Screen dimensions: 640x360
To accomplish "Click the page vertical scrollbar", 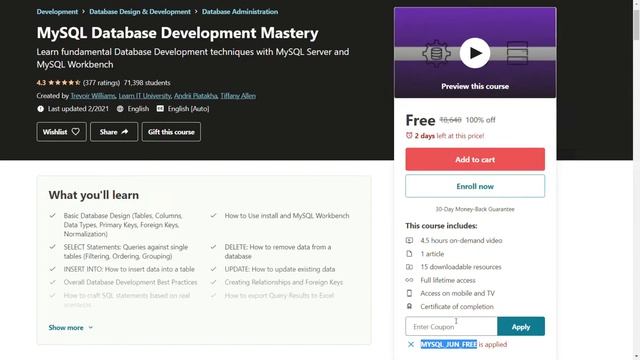I will point(636,25).
